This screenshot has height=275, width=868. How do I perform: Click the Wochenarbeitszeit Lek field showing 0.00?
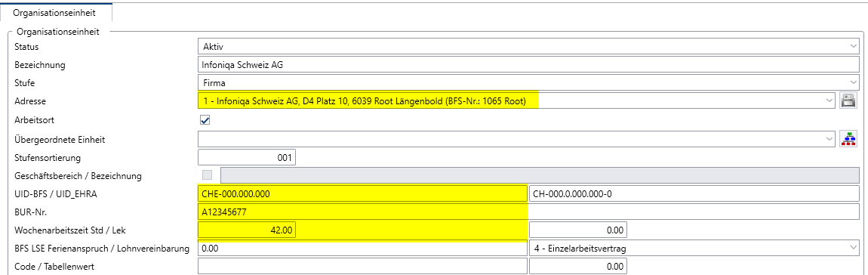pyautogui.click(x=578, y=230)
